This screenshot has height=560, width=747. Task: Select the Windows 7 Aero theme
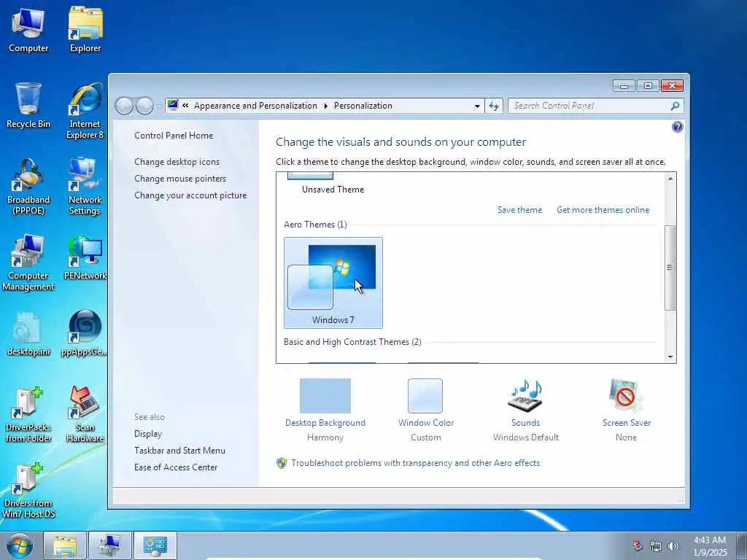(333, 283)
